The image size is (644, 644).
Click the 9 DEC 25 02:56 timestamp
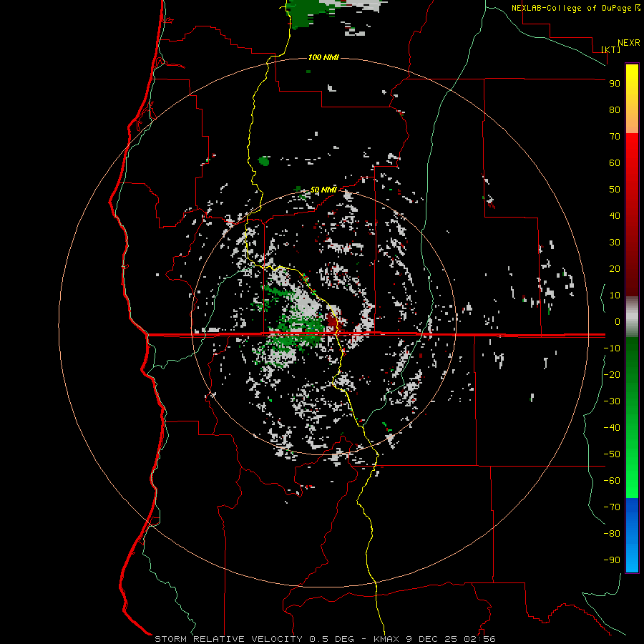click(x=451, y=639)
